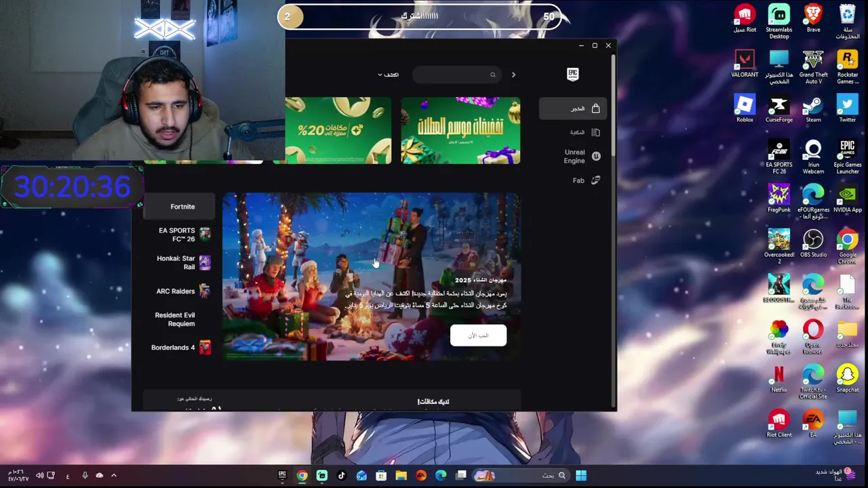
Task: Open Iriun Webcam desktop icon
Action: tap(813, 157)
